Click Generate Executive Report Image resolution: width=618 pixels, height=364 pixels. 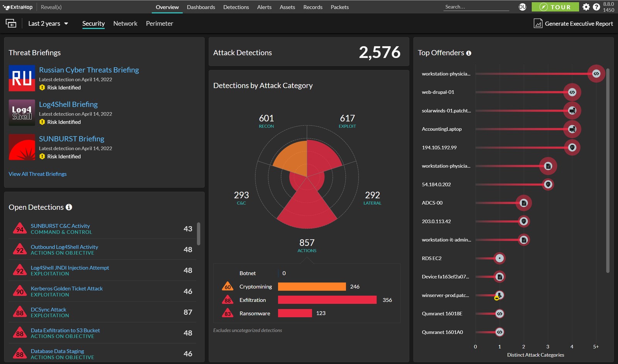[573, 24]
